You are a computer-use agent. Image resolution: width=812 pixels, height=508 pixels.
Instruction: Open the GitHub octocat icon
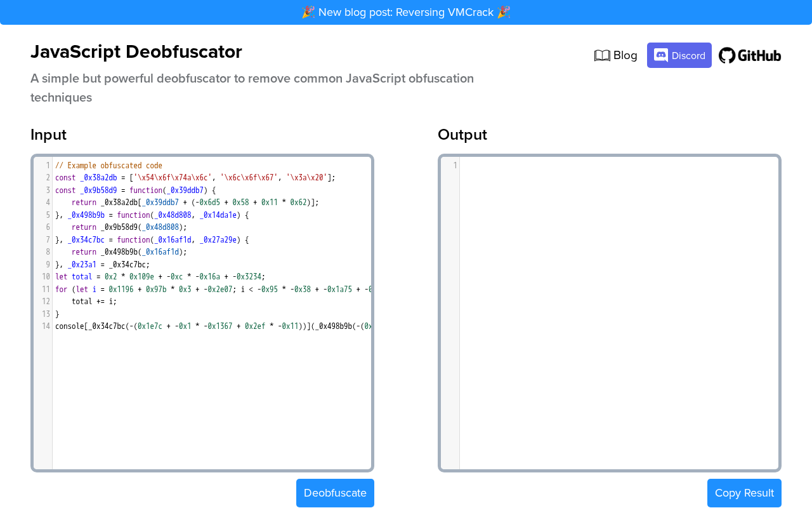(x=727, y=55)
